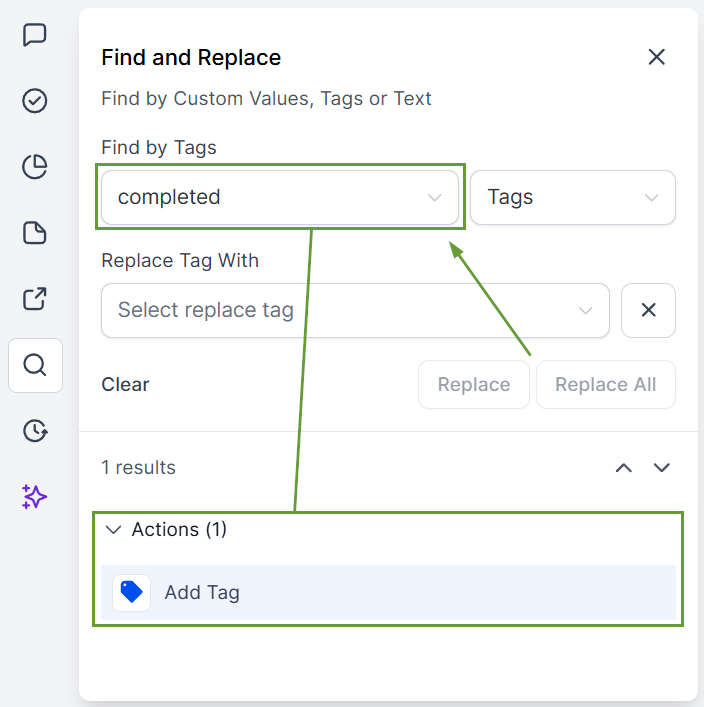Click the X button beside replace tag field
Image resolution: width=704 pixels, height=707 pixels.
[x=648, y=310]
